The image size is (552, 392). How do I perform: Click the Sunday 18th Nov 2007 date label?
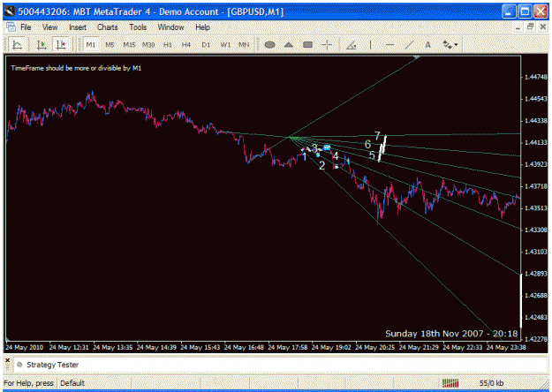(451, 334)
